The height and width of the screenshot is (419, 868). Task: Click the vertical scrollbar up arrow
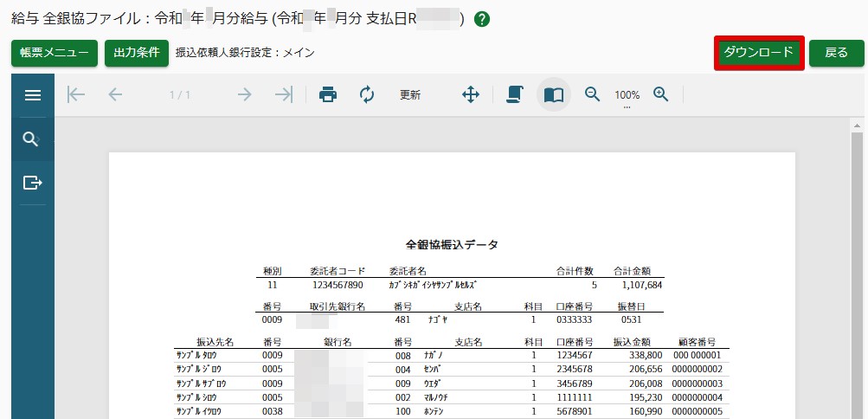(857, 126)
